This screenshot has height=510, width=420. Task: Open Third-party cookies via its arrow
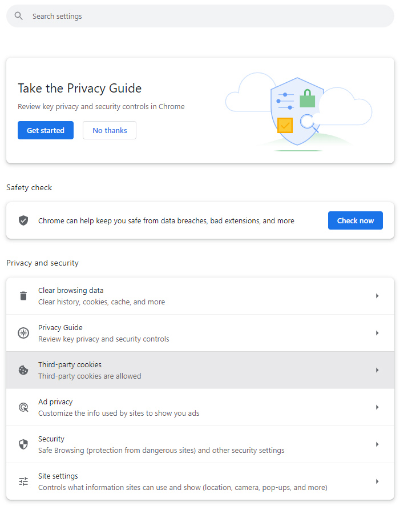pos(377,370)
